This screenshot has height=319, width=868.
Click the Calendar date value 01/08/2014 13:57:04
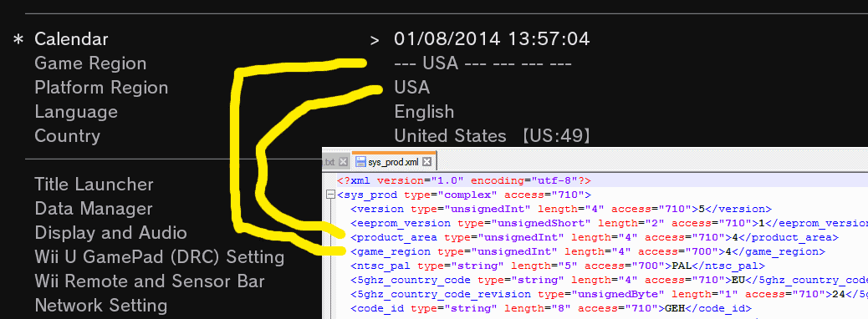[x=492, y=39]
